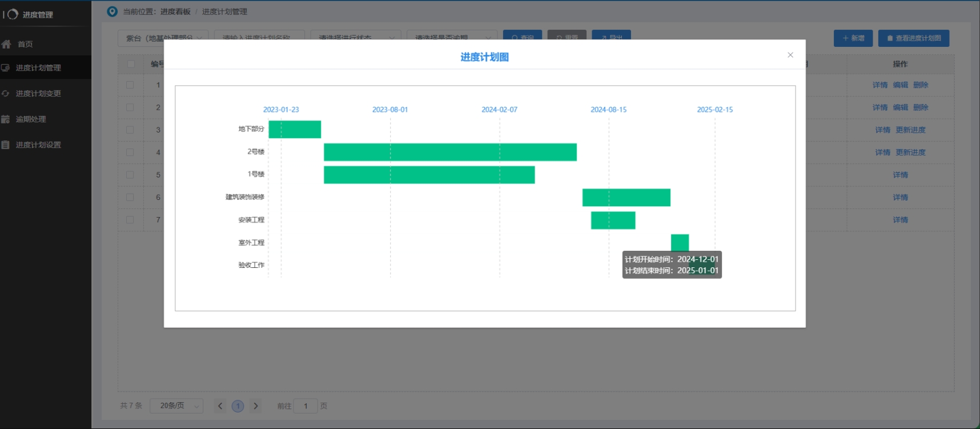Open the 逾期处理 menu item
The width and height of the screenshot is (980, 429).
coord(31,119)
